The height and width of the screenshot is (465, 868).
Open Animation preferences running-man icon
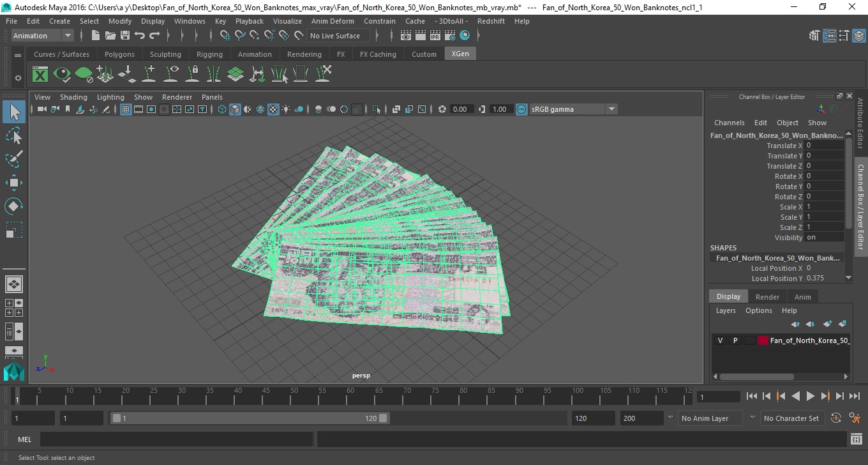(x=855, y=418)
